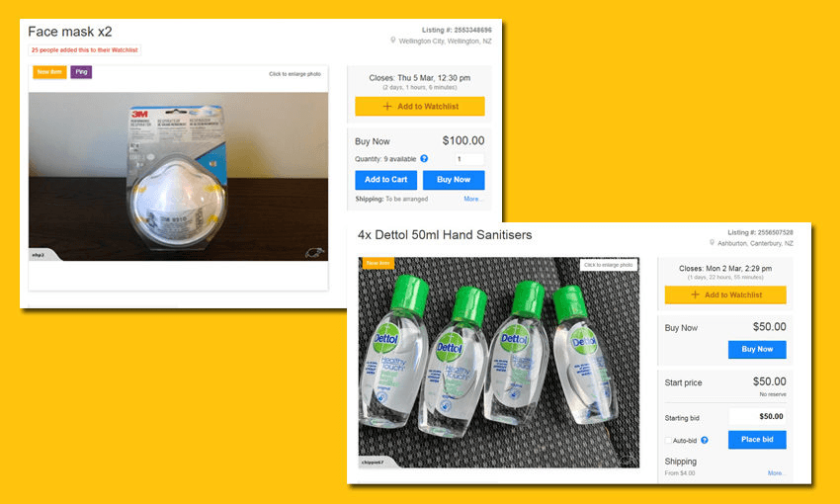Click the quantity help question mark icon
The image size is (840, 504).
pyautogui.click(x=424, y=158)
